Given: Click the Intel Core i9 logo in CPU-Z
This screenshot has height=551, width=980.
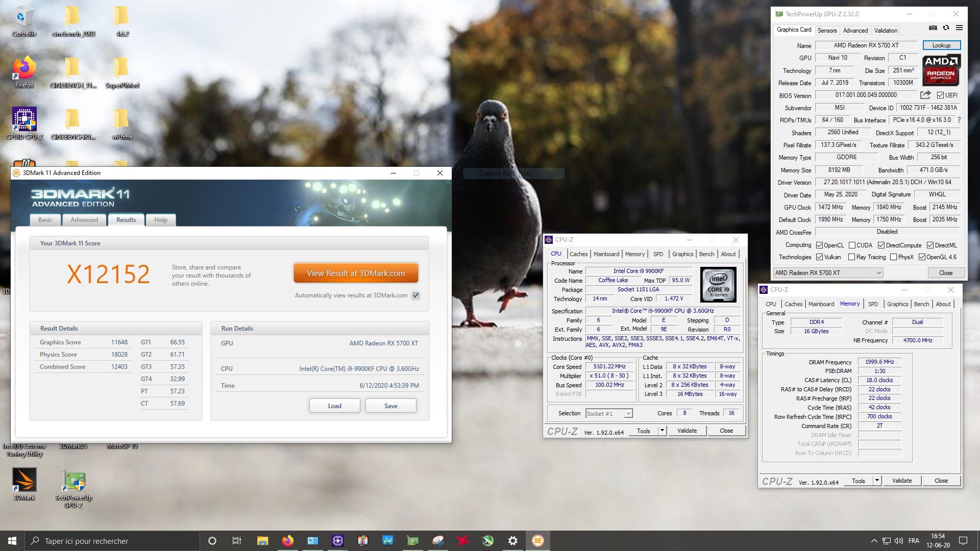Looking at the screenshot, I should pos(718,285).
